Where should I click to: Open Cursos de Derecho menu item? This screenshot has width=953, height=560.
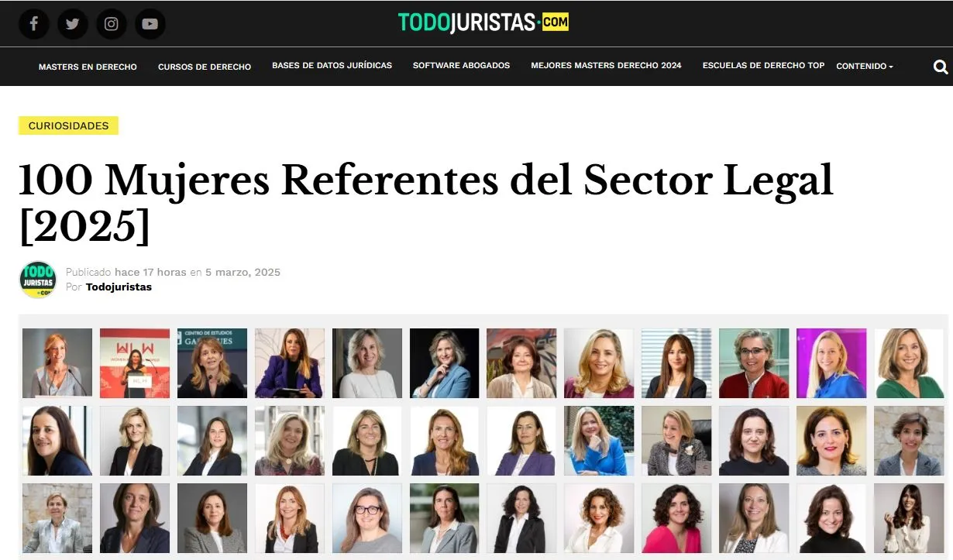point(205,67)
